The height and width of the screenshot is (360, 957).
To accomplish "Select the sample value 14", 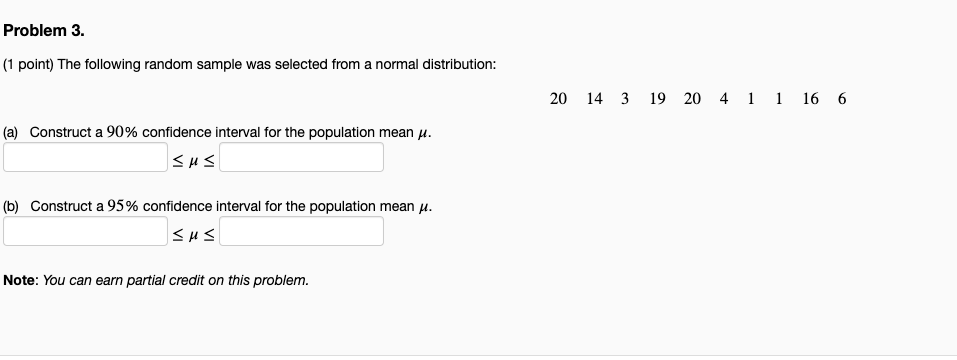I will 594,99.
